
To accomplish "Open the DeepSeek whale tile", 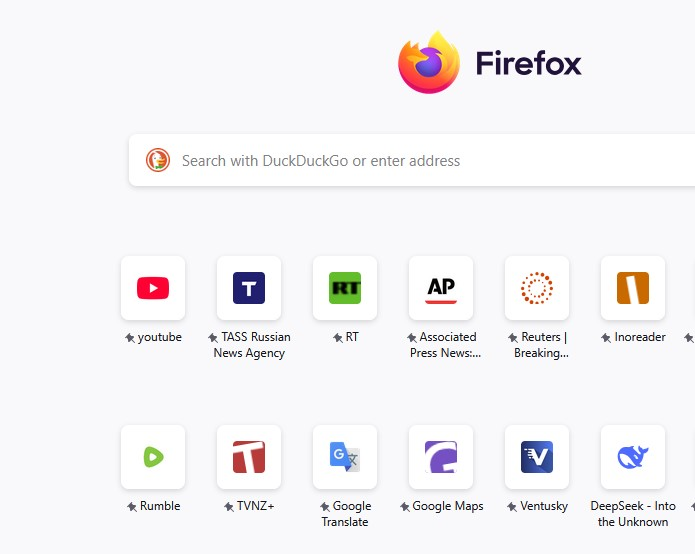I will [x=633, y=457].
